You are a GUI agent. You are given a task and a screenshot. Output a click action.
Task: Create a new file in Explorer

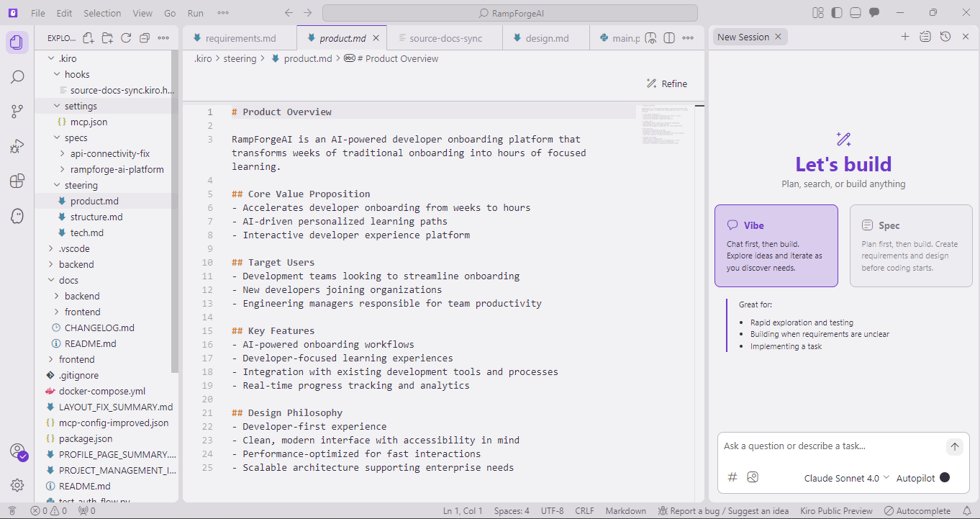89,38
